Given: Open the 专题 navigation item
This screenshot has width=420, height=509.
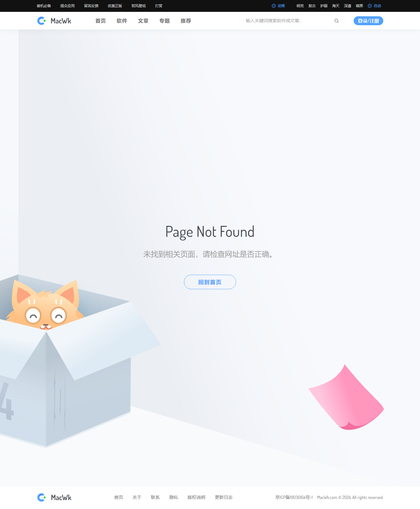Looking at the screenshot, I should pos(164,21).
